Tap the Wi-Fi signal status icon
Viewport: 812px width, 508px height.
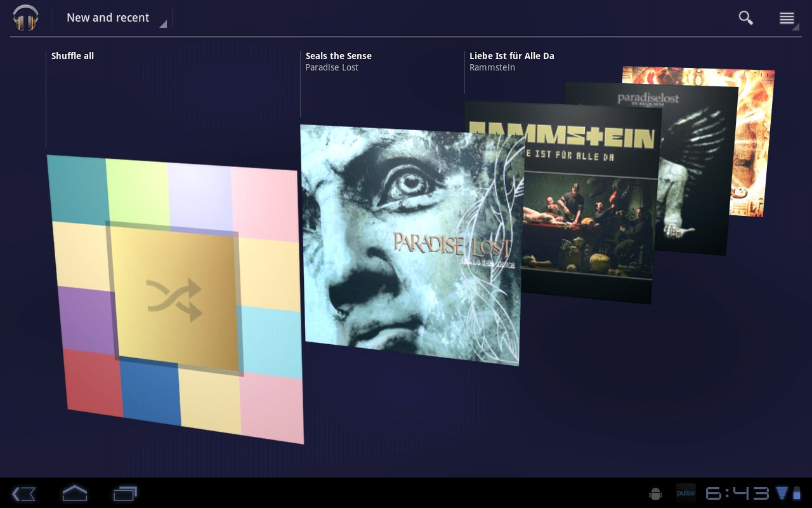pyautogui.click(x=782, y=493)
